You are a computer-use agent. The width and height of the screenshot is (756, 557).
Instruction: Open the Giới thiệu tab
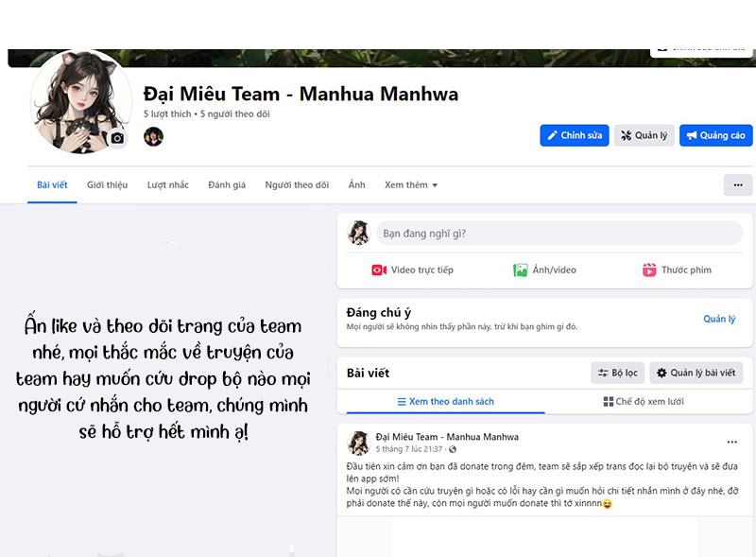click(x=107, y=184)
